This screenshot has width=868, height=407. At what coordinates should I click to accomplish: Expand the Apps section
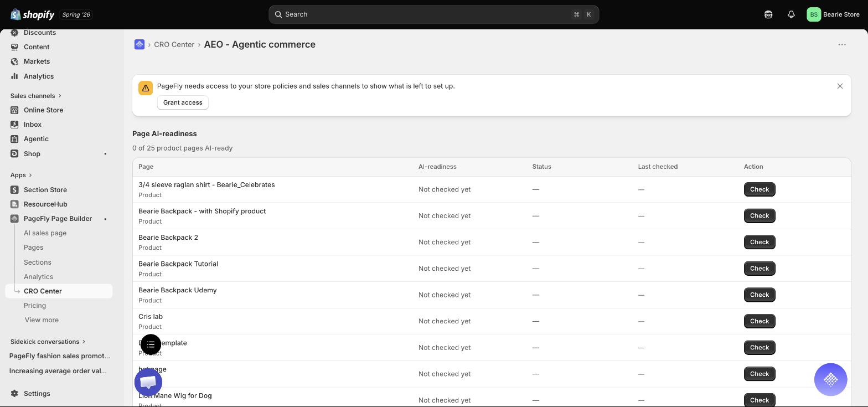[21, 175]
